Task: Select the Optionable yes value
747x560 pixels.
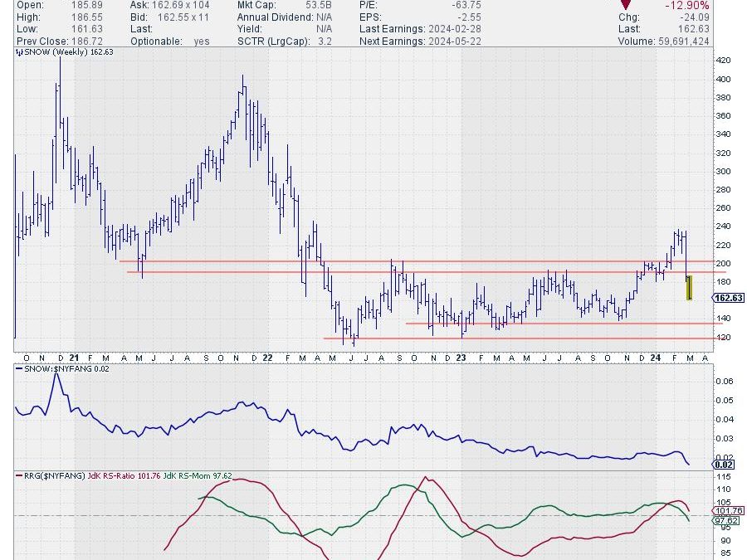Action: pyautogui.click(x=202, y=41)
